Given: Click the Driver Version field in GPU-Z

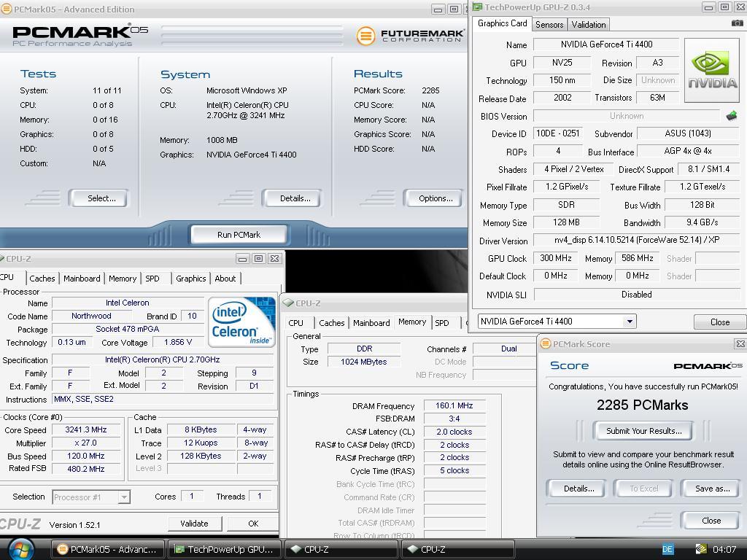Looking at the screenshot, I should point(636,240).
